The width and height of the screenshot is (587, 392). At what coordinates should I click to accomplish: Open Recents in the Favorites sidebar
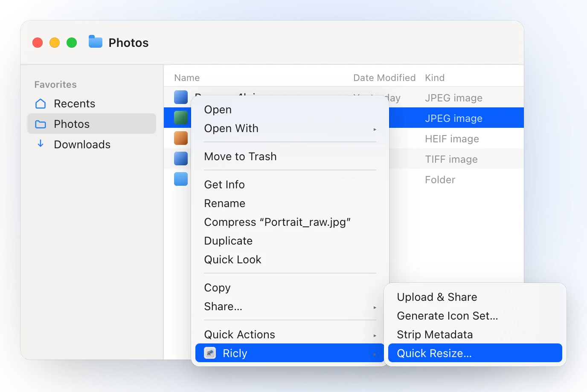pyautogui.click(x=92, y=104)
